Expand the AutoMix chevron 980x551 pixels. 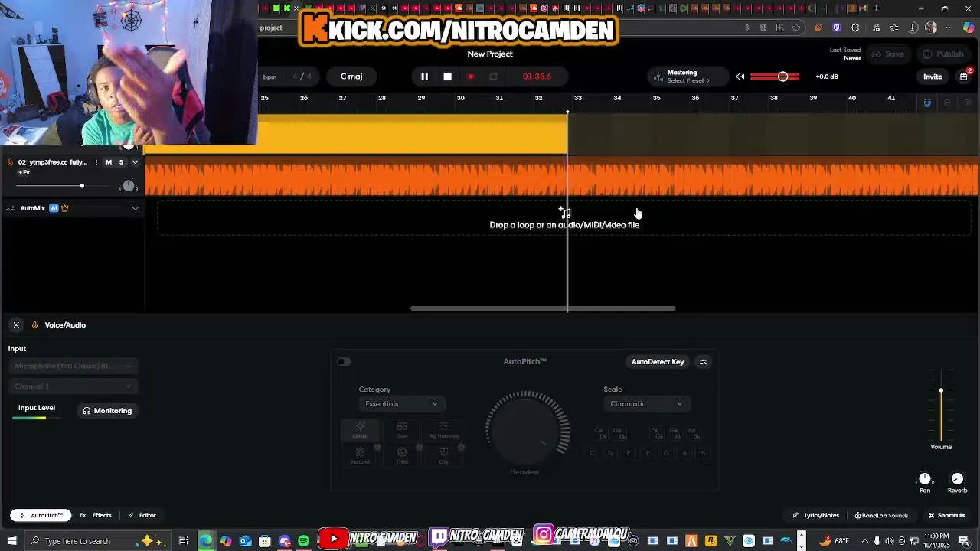[135, 208]
